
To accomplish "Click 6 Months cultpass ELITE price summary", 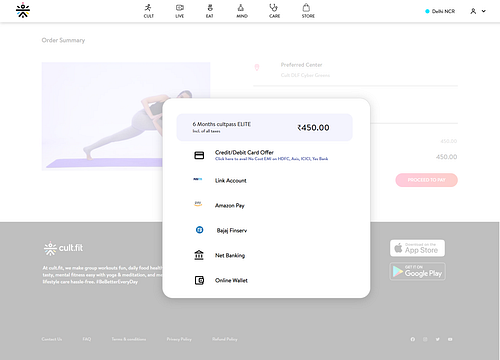I will click(x=264, y=127).
